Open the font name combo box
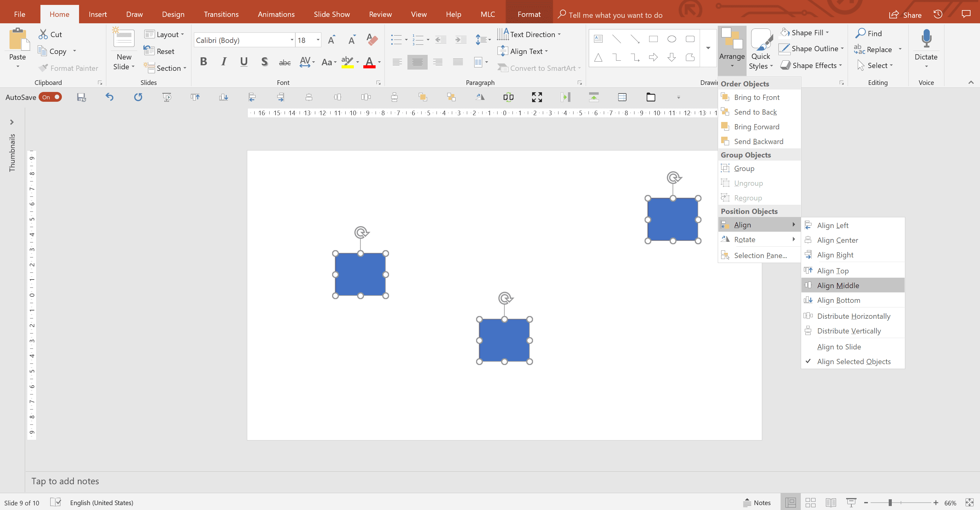The width and height of the screenshot is (980, 510). click(245, 40)
